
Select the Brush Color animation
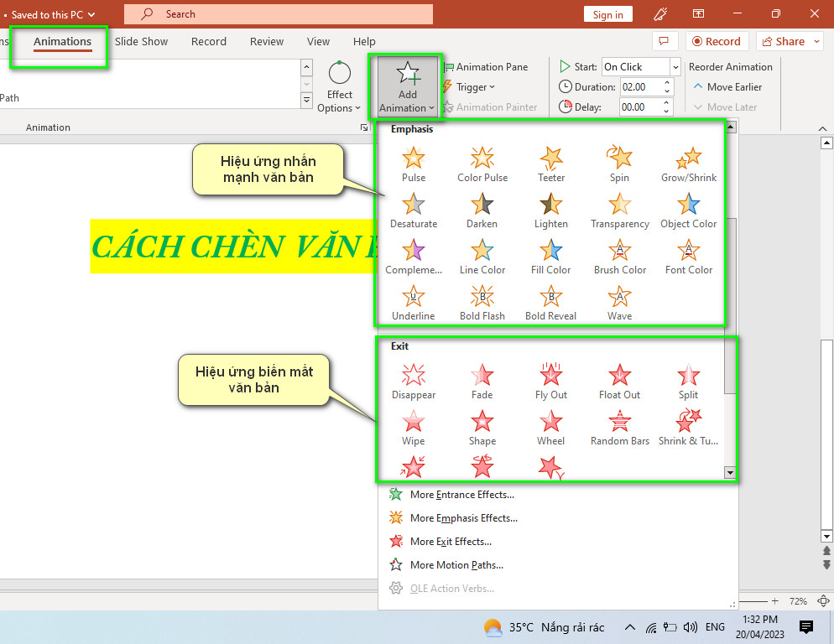coord(620,257)
